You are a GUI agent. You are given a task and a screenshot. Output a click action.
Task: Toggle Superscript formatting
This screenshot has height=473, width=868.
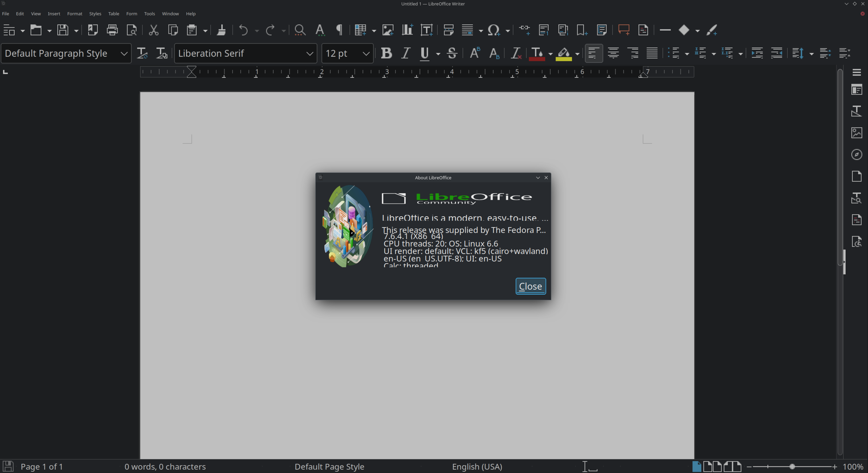tap(475, 53)
